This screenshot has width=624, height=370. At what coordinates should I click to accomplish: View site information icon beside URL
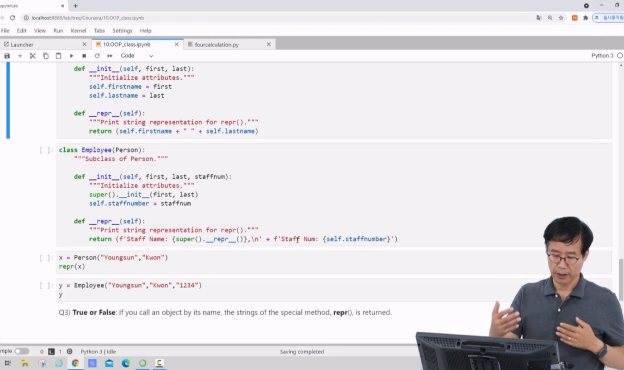(x=26, y=18)
